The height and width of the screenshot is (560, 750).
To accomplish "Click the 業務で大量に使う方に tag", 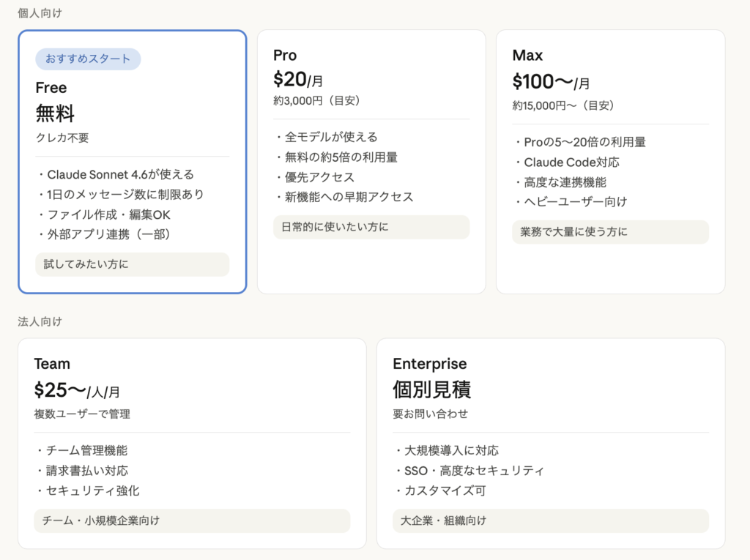I will (x=610, y=232).
